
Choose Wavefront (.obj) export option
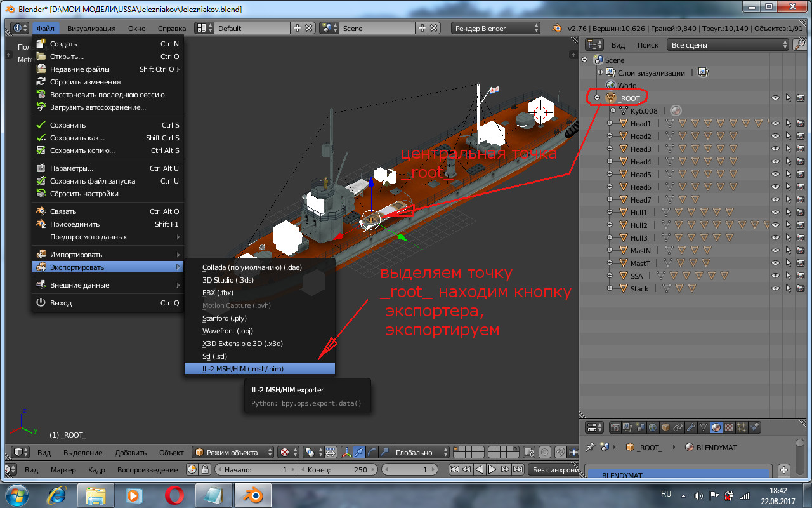pyautogui.click(x=259, y=331)
